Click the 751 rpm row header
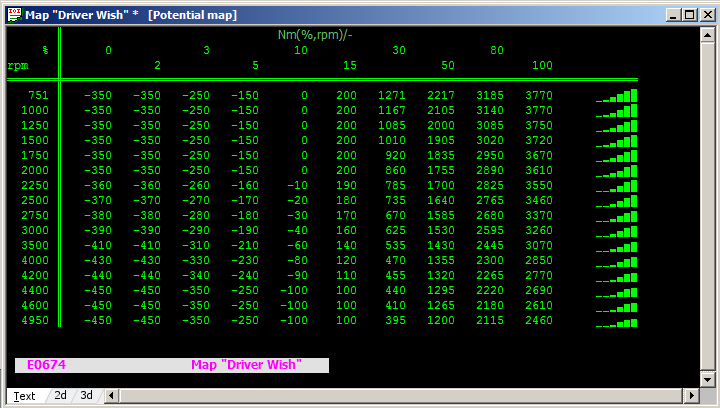 coord(39,95)
